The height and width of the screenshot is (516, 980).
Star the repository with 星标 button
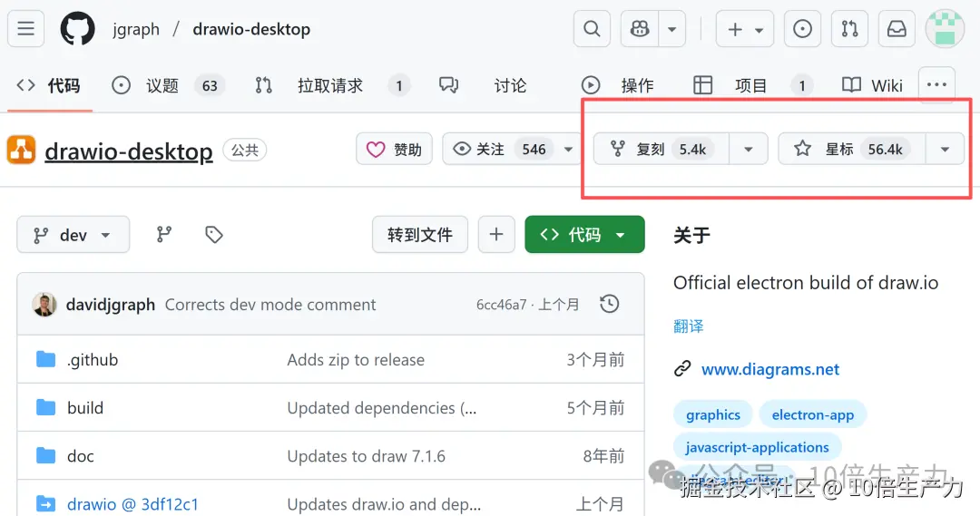pos(852,150)
